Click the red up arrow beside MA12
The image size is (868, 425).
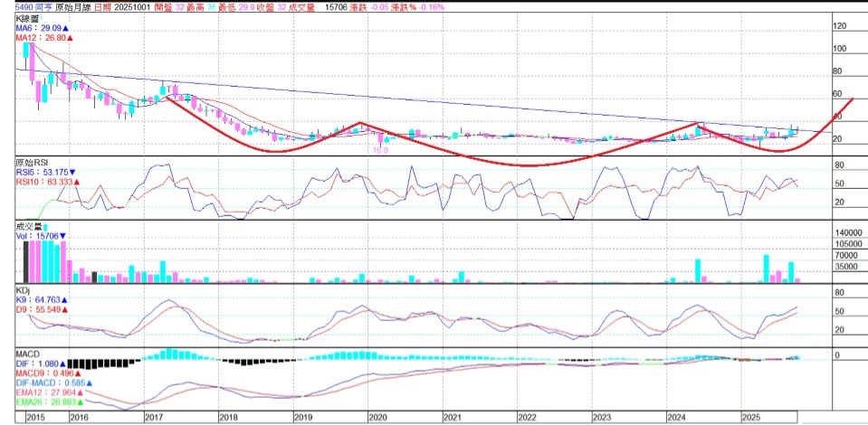click(x=71, y=39)
